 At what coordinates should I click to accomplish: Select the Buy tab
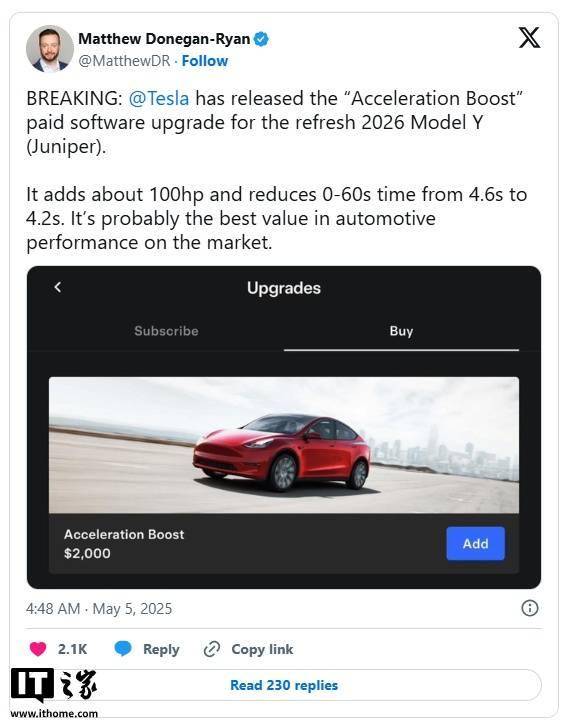pyautogui.click(x=401, y=331)
